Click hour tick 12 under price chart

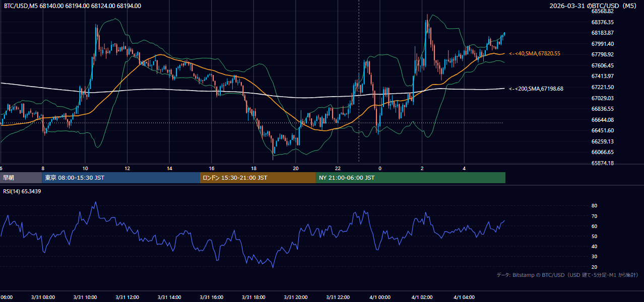(127, 169)
